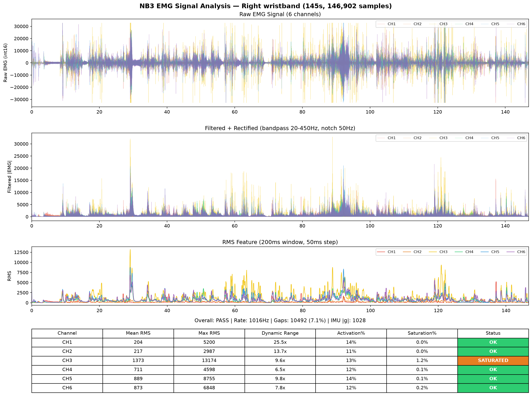Click the Mean RMS value 1373
532x396 pixels.
pos(138,360)
